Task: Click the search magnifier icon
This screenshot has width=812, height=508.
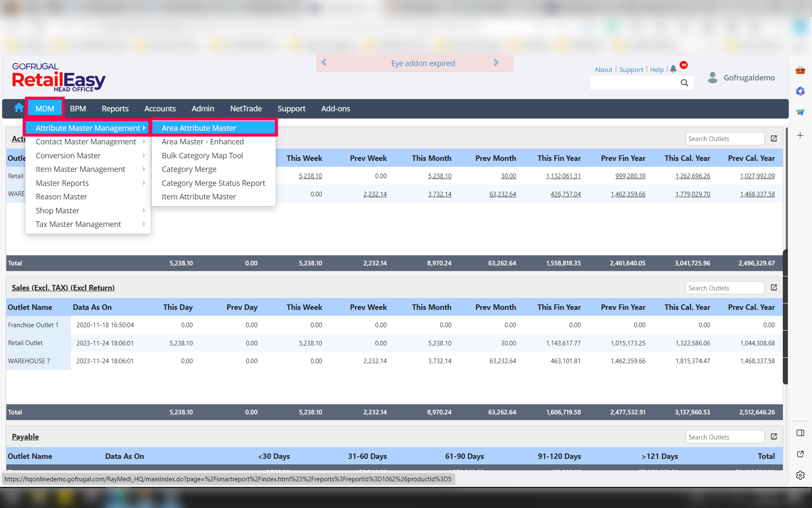Action: tap(684, 83)
